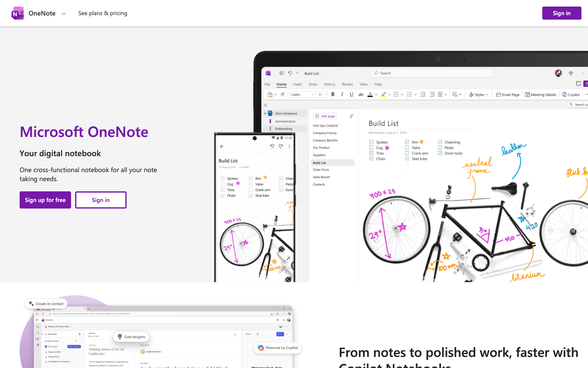The width and height of the screenshot is (588, 368).
Task: Open the Sales Report page in the page list
Action: click(321, 177)
